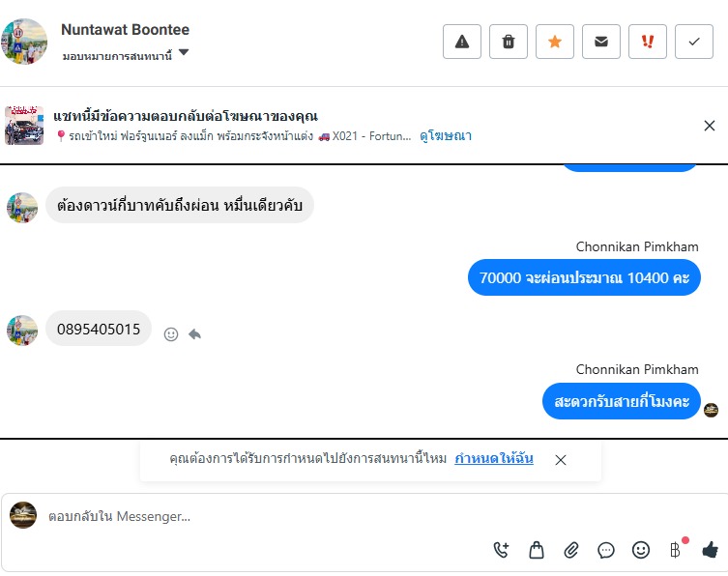Open the shopping bag order icon
This screenshot has width=728, height=576.
(x=537, y=550)
